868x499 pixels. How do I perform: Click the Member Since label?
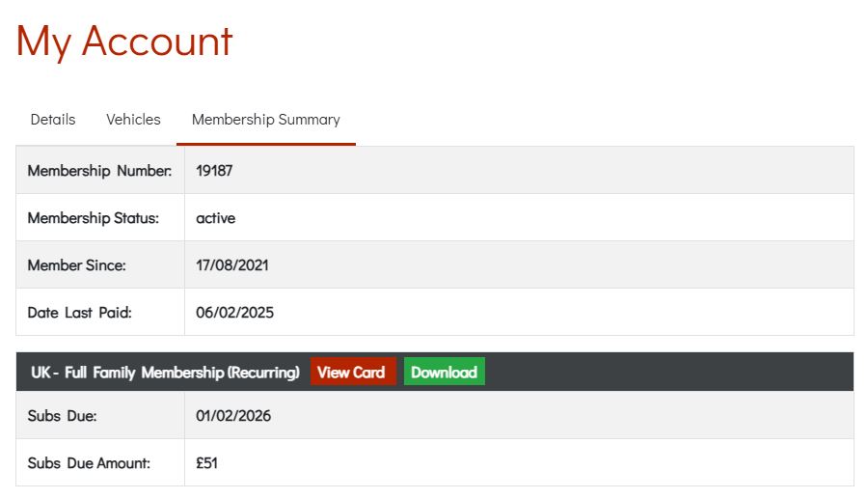click(77, 265)
